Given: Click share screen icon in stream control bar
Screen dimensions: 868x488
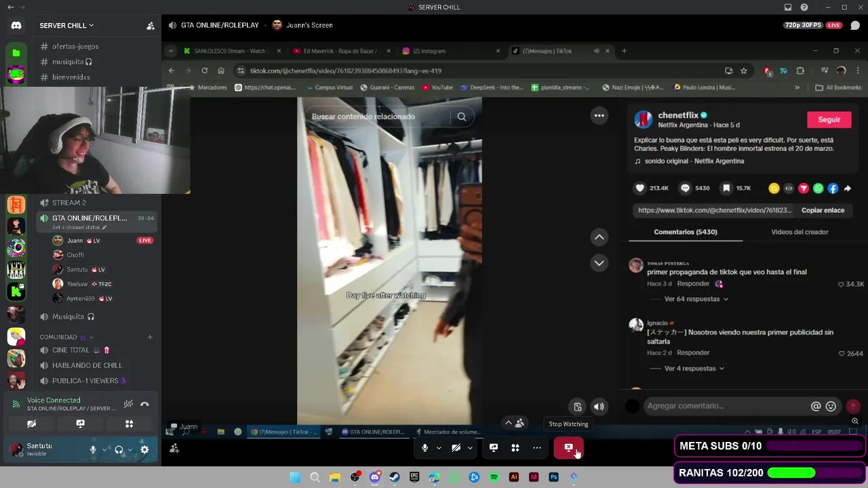Looking at the screenshot, I should [x=494, y=447].
